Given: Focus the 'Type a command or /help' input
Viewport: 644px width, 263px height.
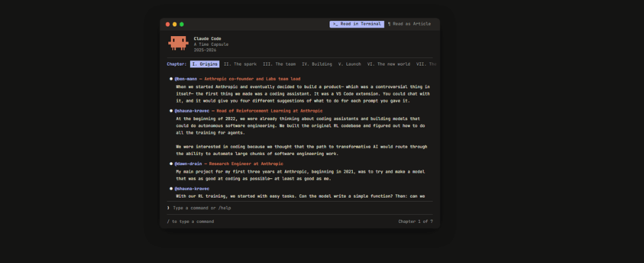Looking at the screenshot, I should click(300, 208).
